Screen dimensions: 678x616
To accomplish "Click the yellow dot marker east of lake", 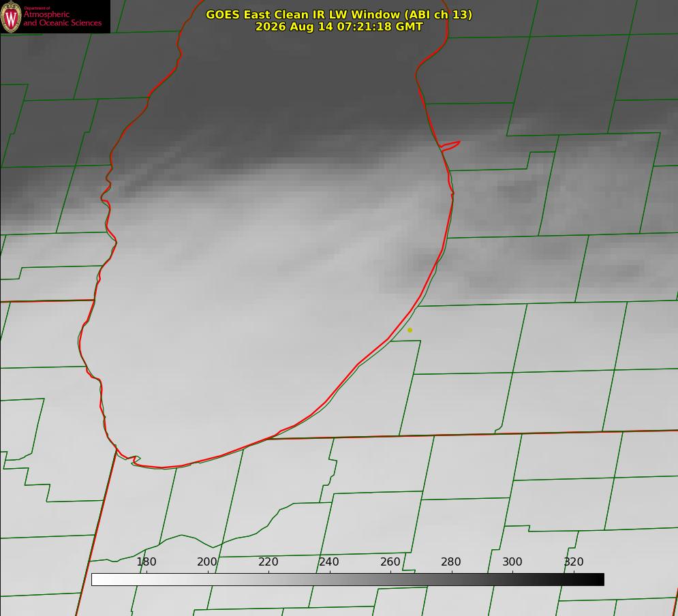I will [x=410, y=330].
